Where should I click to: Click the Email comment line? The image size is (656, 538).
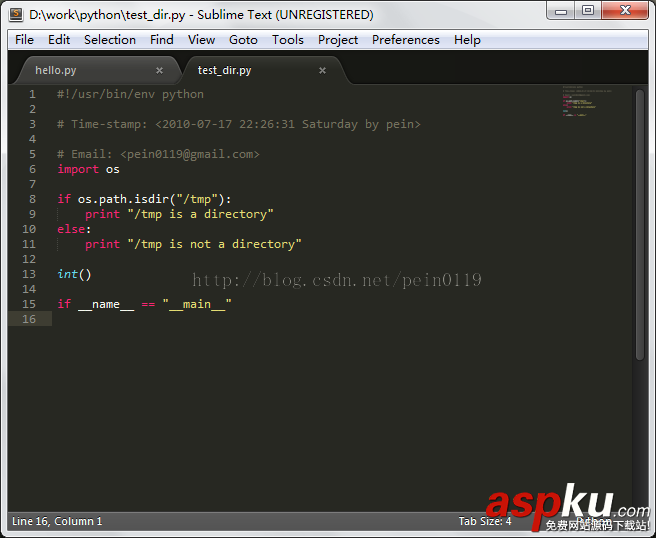[x=159, y=154]
